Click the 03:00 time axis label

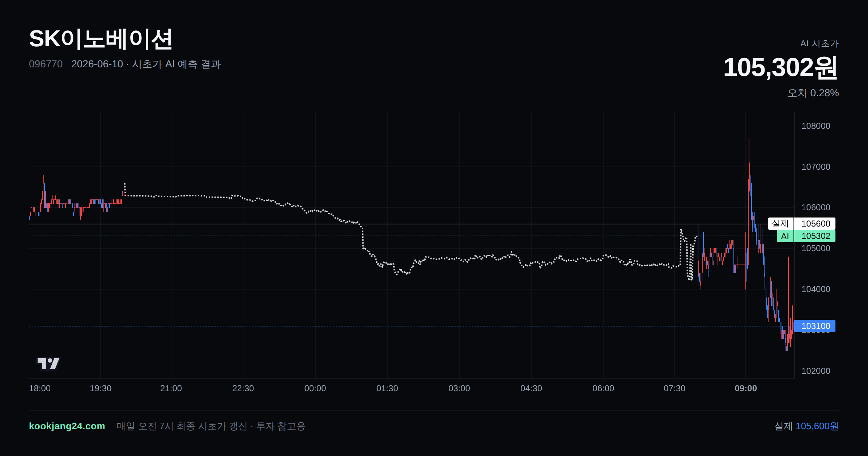(x=459, y=388)
